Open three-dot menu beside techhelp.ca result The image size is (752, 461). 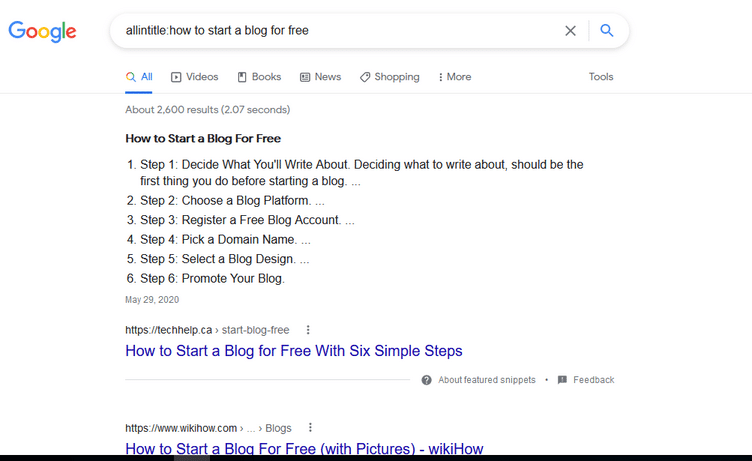[x=308, y=330]
